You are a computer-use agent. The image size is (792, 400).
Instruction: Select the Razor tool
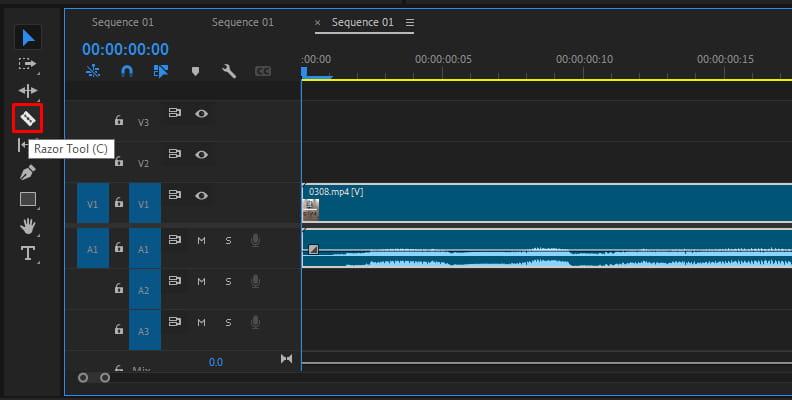point(28,119)
